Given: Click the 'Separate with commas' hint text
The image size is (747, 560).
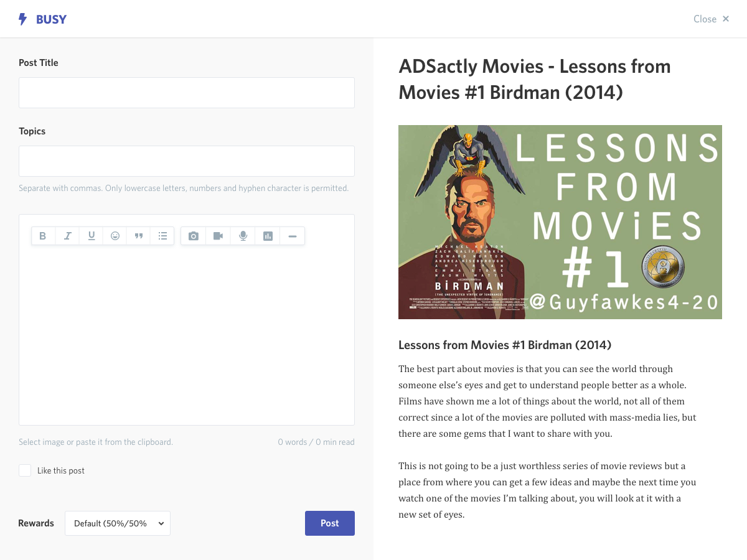Looking at the screenshot, I should point(184,188).
